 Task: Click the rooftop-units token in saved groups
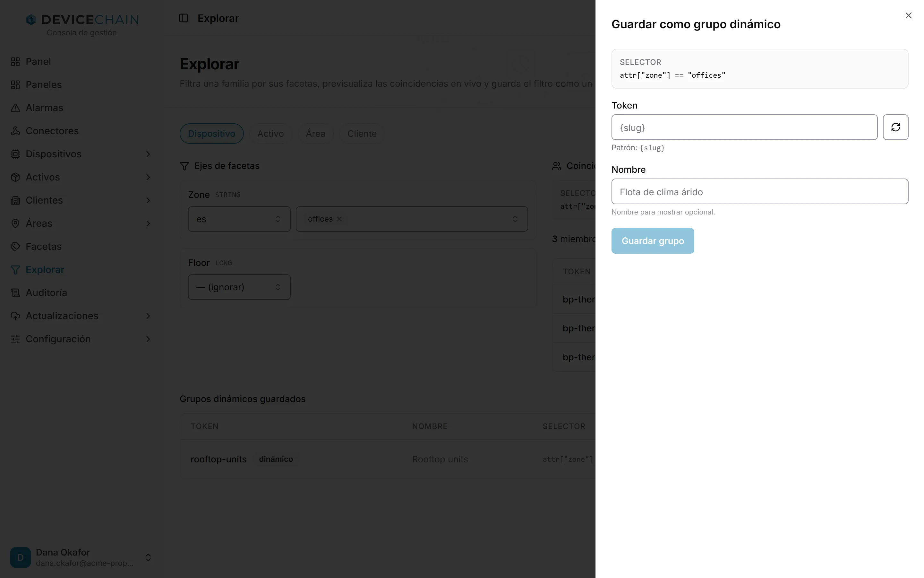[x=218, y=459]
